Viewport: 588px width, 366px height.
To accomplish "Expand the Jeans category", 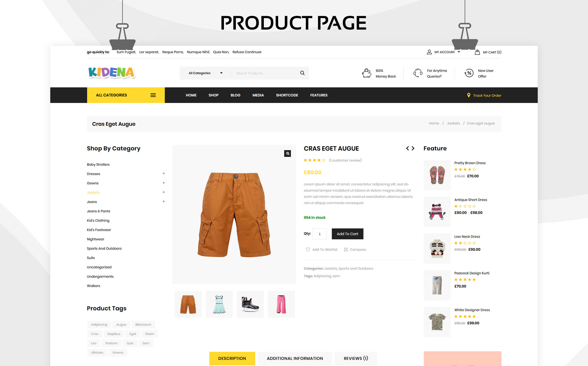I will click(164, 202).
